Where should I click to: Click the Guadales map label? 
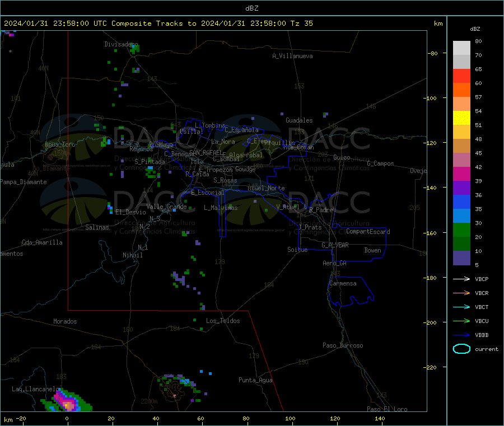[x=299, y=120]
